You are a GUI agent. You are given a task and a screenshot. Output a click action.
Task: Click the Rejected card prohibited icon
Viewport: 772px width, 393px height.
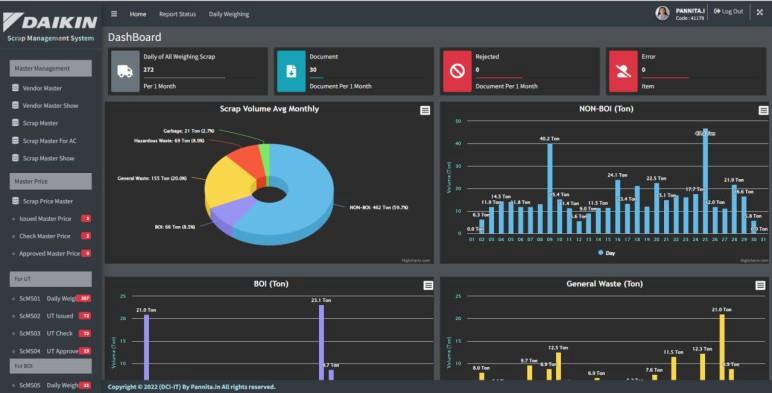pos(457,71)
